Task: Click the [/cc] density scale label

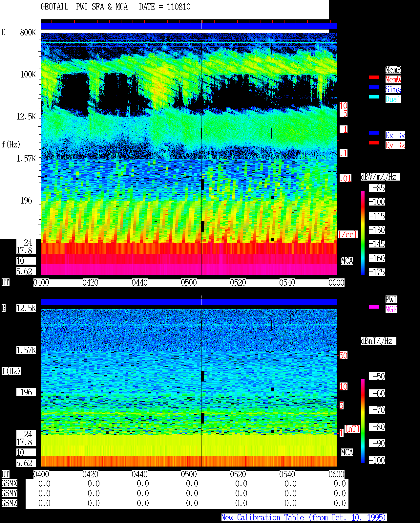Action: (347, 235)
